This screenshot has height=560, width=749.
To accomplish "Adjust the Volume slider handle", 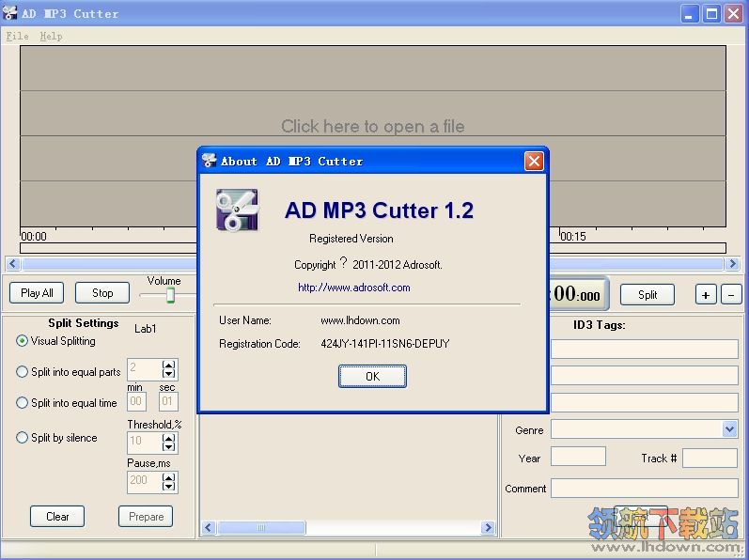I will (x=170, y=295).
